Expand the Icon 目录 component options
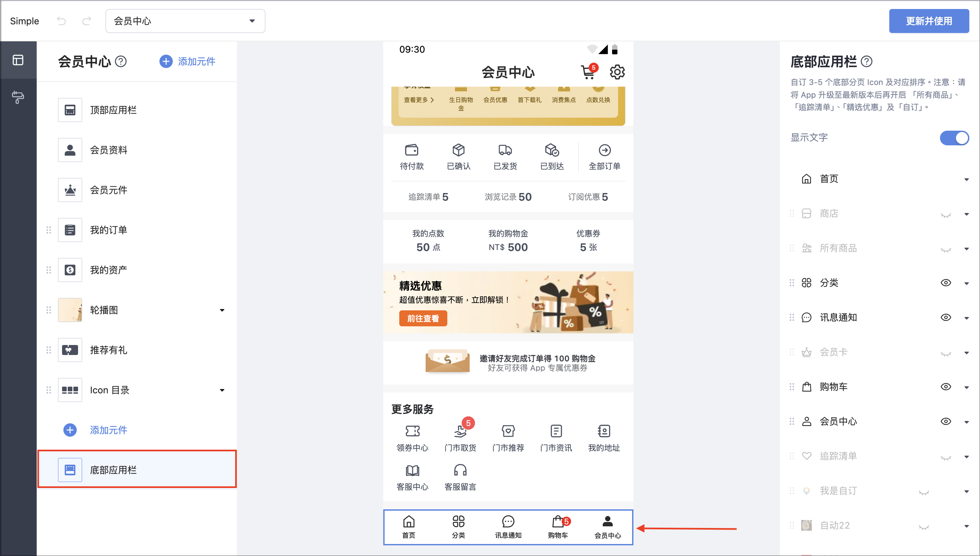The height and width of the screenshot is (556, 980). [x=222, y=390]
